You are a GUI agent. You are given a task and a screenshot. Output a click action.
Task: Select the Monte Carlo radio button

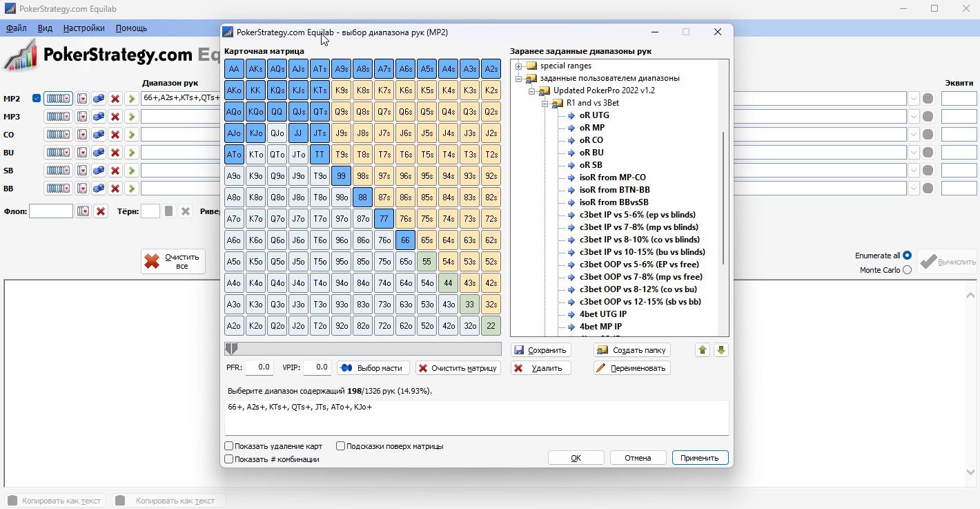[907, 270]
